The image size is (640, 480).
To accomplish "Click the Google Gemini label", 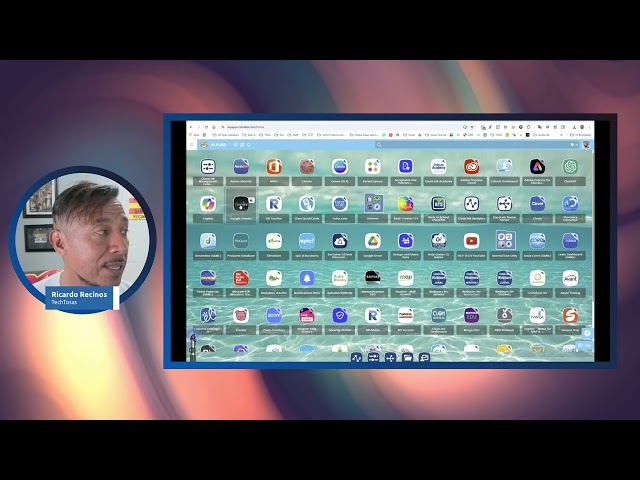I will coord(241,218).
